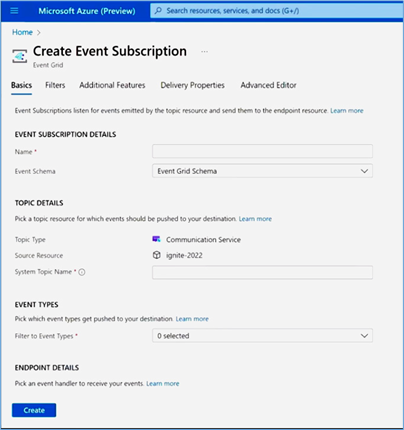Screen dimensions: 404x430
Task: Click the Create button
Action: click(34, 410)
